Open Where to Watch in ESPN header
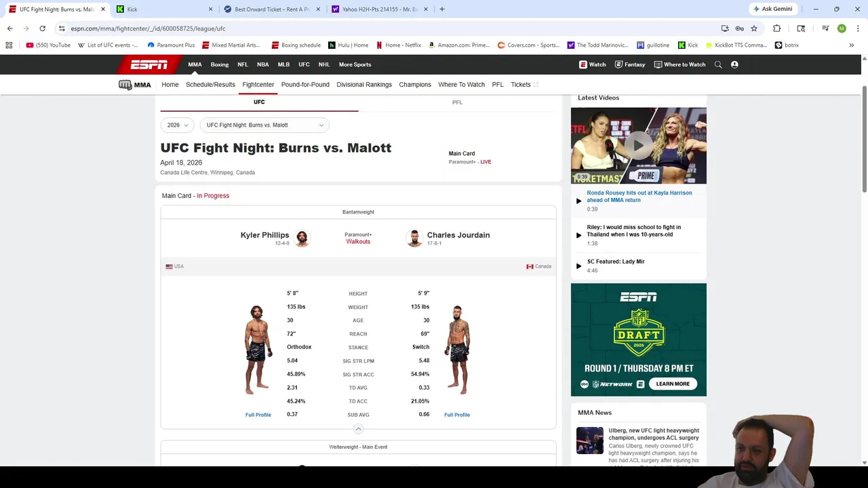The height and width of the screenshot is (488, 868). [x=679, y=64]
